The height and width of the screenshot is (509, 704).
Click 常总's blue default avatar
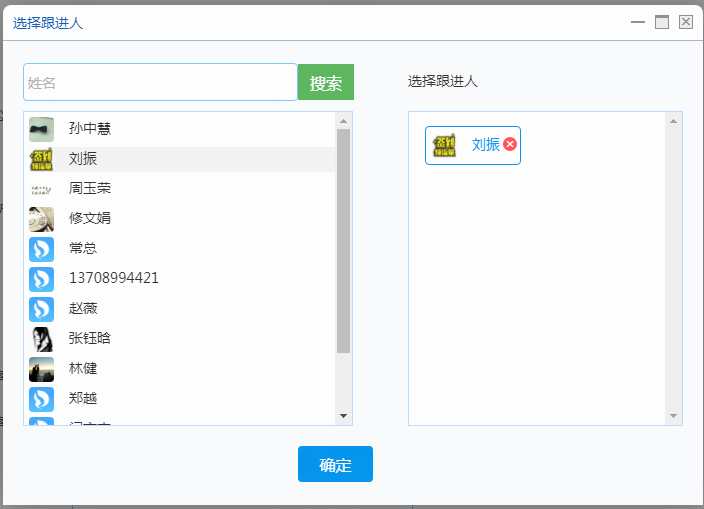pyautogui.click(x=41, y=249)
